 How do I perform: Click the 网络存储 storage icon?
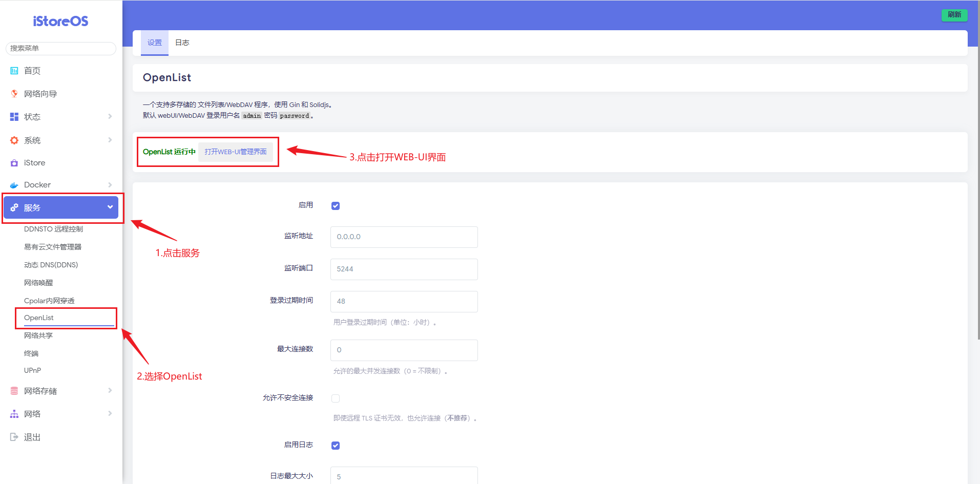point(14,391)
